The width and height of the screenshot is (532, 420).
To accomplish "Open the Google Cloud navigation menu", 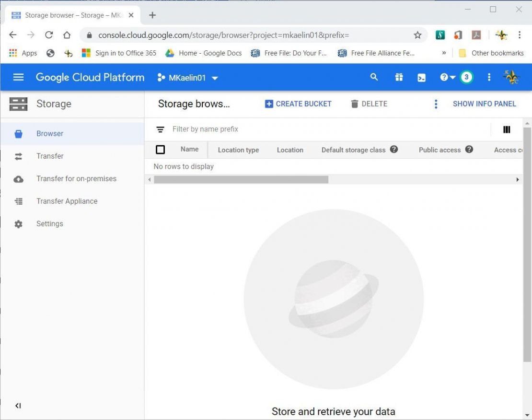I will click(18, 77).
